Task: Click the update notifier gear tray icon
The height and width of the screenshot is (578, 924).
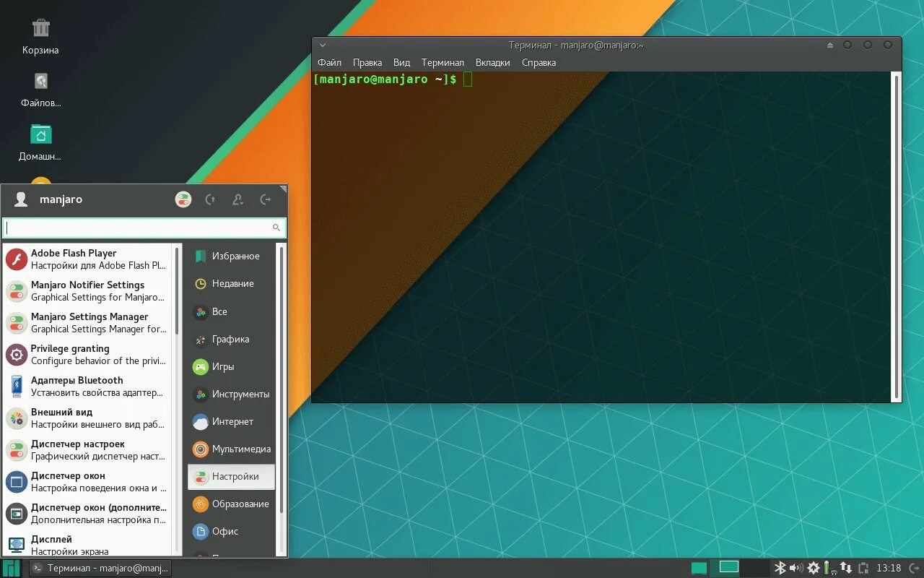Action: point(814,568)
